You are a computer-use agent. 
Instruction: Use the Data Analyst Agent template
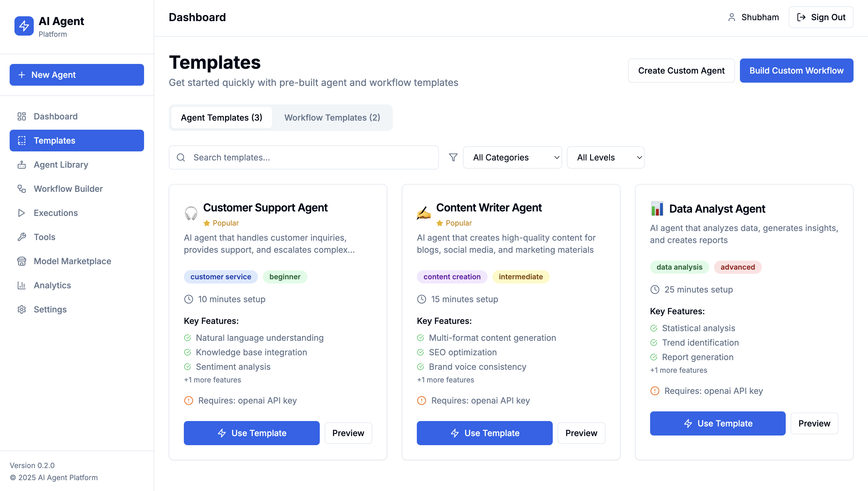pos(717,423)
